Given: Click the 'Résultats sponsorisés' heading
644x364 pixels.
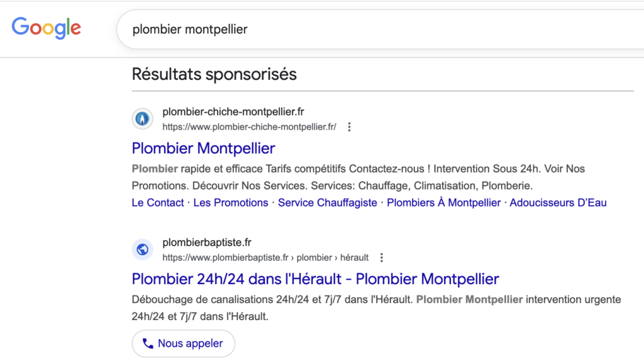Looking at the screenshot, I should (x=214, y=74).
